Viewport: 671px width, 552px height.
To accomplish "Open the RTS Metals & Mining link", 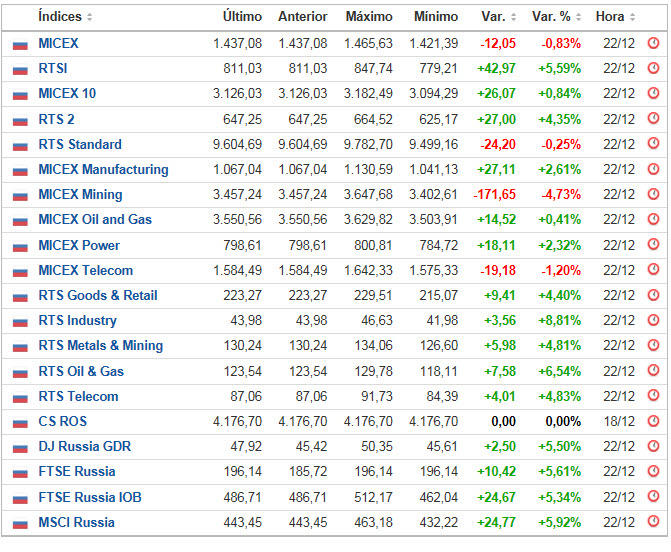I will point(100,346).
